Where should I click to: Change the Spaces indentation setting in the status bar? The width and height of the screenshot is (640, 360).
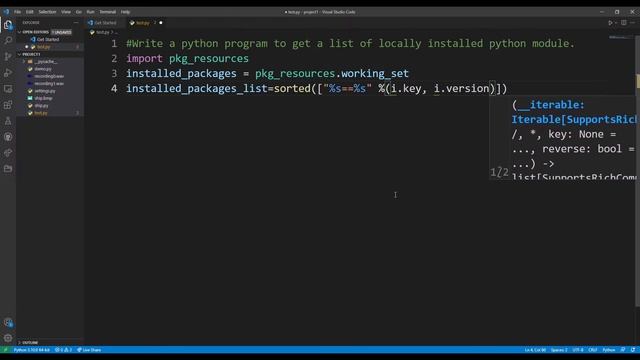(x=559, y=350)
